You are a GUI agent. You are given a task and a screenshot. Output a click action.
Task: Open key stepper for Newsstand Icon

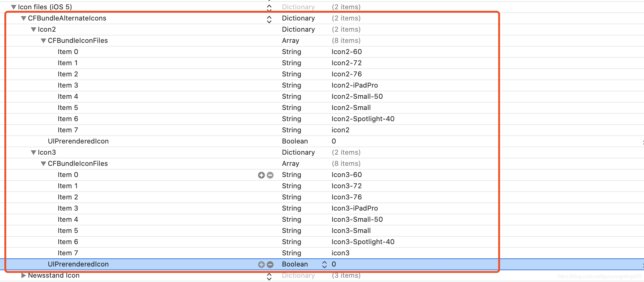[x=269, y=276]
